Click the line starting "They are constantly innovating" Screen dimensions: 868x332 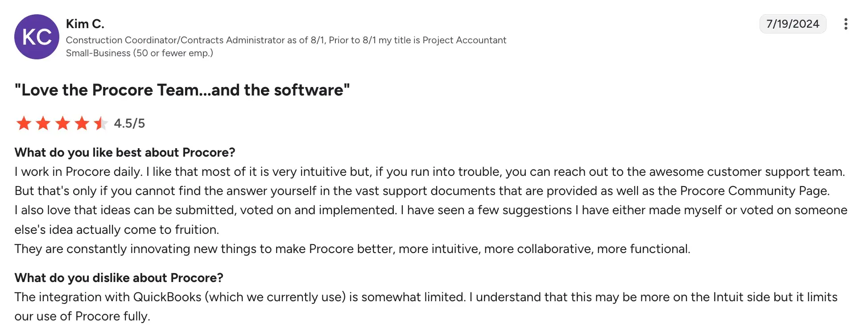coord(352,249)
